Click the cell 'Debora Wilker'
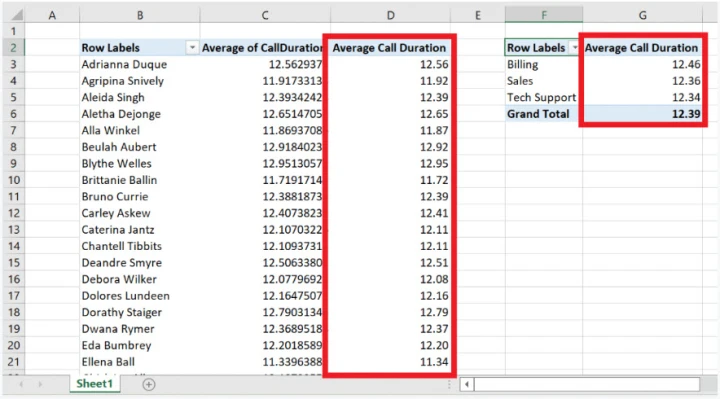The image size is (720, 399). coord(140,279)
